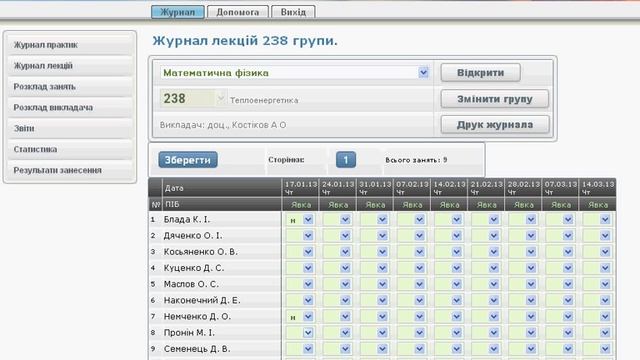Viewport: 640px width, 360px height.
Task: Click the 07.03.13 date column header
Action: tap(560, 188)
